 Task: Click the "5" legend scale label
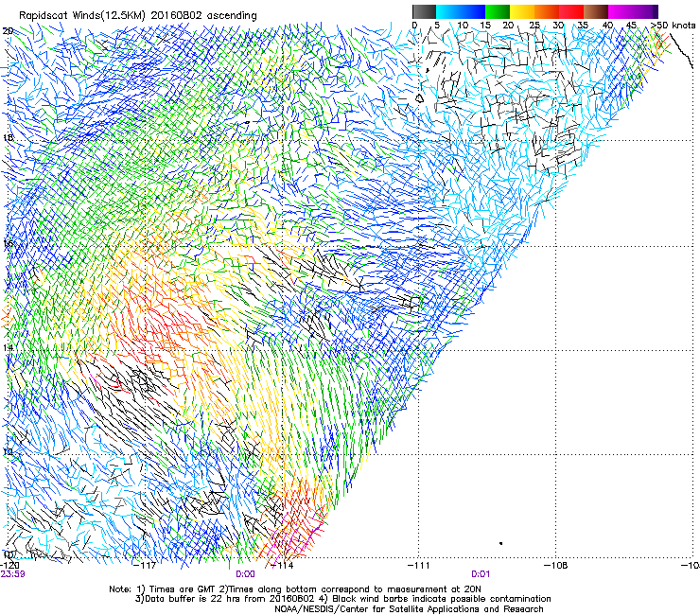(437, 26)
